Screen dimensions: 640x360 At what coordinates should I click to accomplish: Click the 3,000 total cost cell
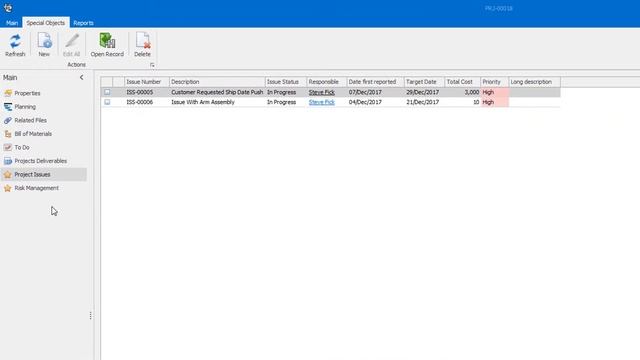point(462,92)
